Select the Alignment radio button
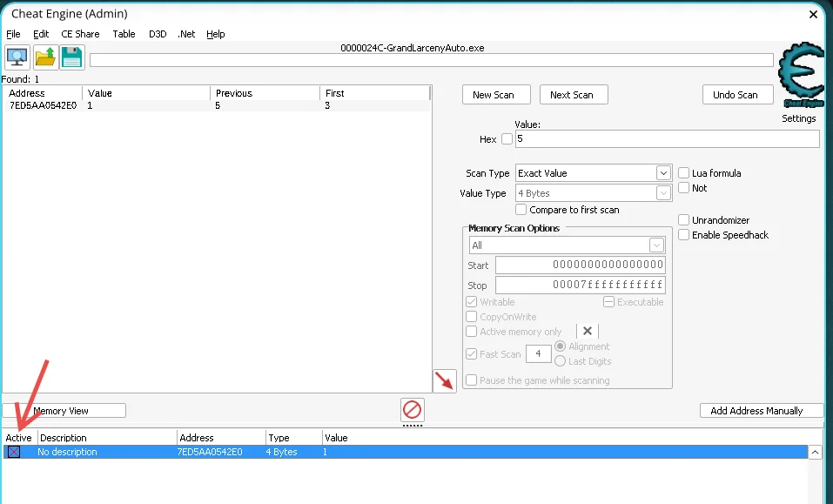833x504 pixels. (x=560, y=346)
